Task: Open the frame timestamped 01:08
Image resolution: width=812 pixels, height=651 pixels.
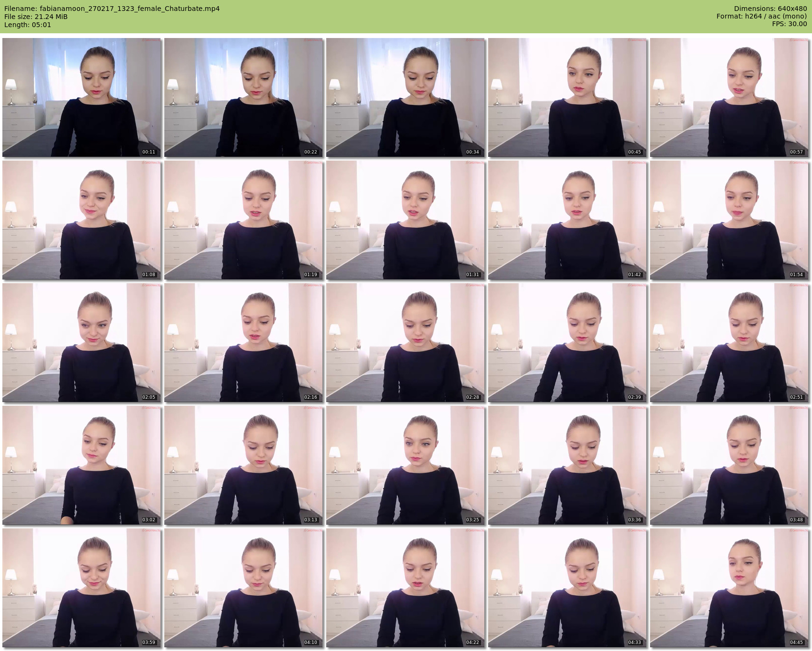Action: tap(82, 220)
